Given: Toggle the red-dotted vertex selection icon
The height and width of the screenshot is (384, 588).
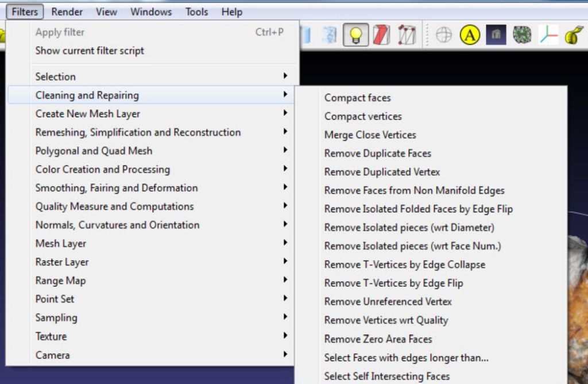Looking at the screenshot, I should click(x=407, y=35).
